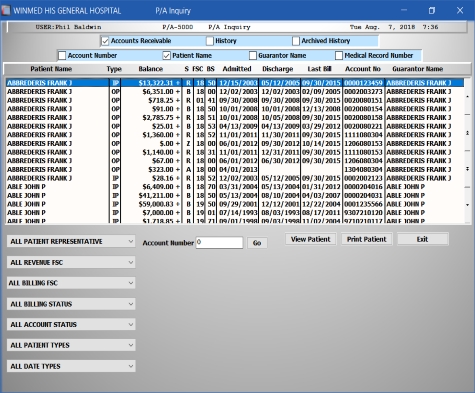Uncheck the Patient Name search option
This screenshot has width=475, height=393.
tap(167, 55)
